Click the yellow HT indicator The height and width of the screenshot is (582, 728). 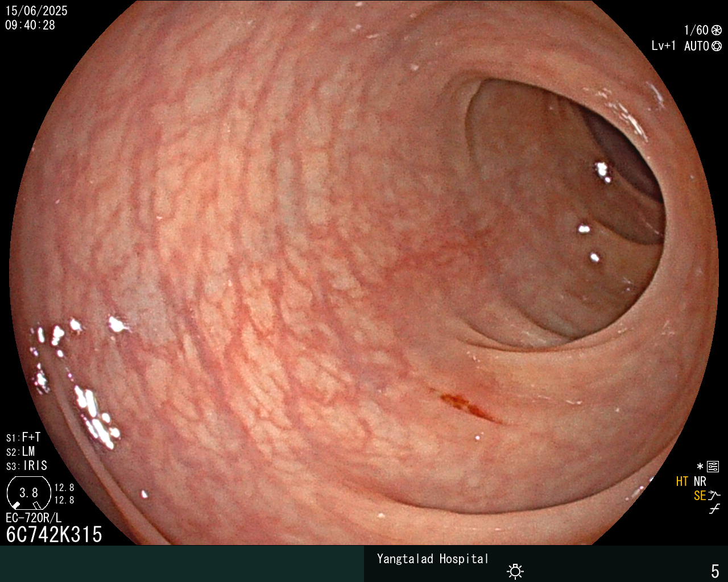point(682,482)
